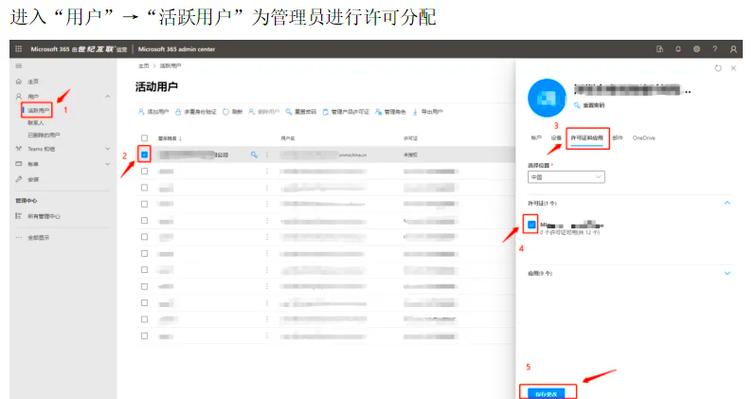Sort by the Display name (显示名称) column
756x399 pixels.
170,139
